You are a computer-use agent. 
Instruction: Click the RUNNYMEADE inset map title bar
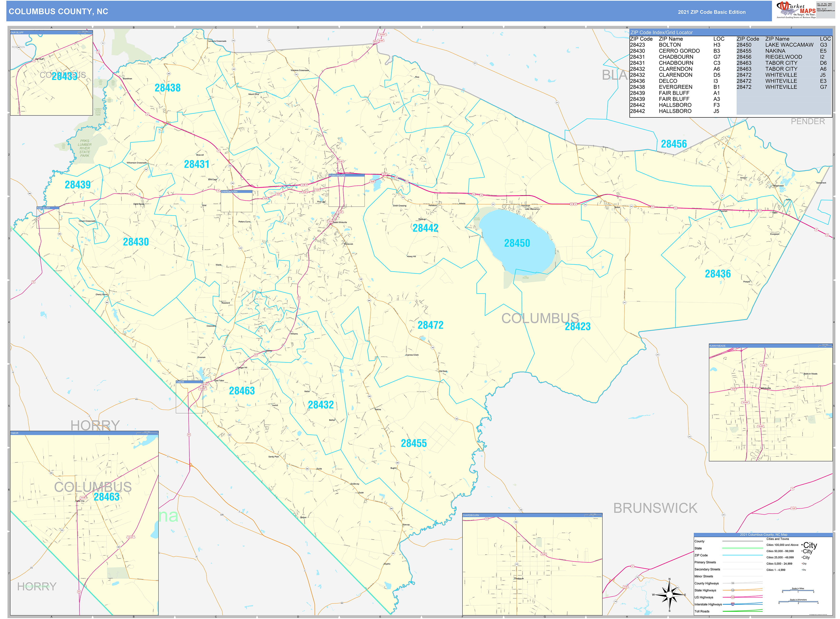tap(770, 346)
